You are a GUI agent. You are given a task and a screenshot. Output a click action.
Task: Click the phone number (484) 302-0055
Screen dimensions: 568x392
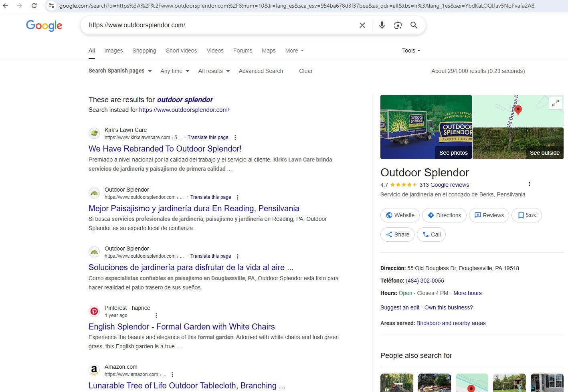tap(425, 281)
